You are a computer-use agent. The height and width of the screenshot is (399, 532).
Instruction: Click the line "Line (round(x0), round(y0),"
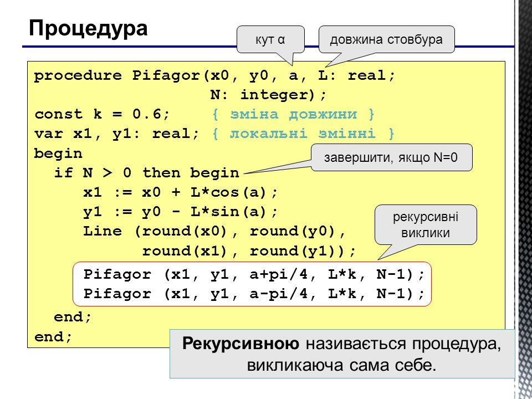[214, 232]
